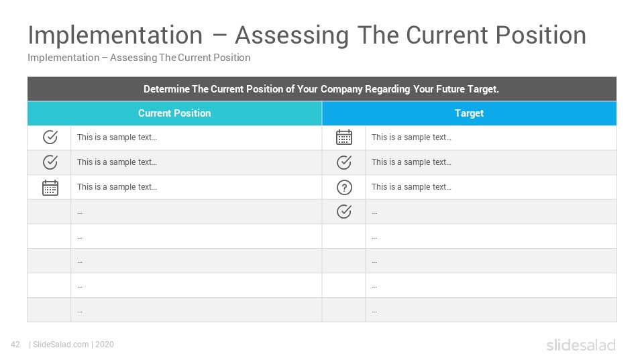Select the Target column header
This screenshot has height=362, width=644.
click(x=469, y=113)
